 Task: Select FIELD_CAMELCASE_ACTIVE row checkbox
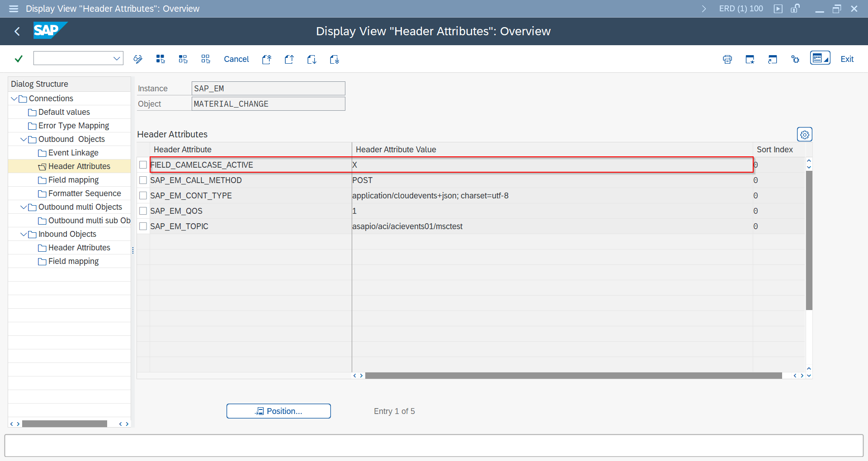coord(143,165)
